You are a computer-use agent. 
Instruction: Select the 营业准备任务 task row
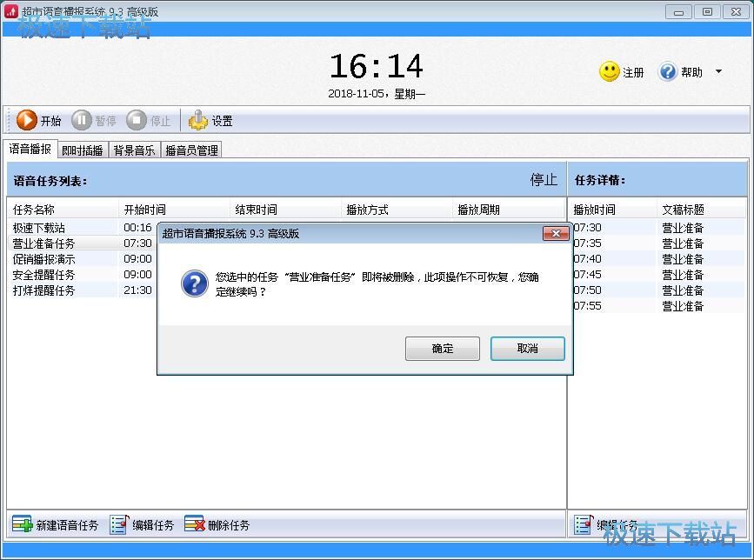point(82,243)
